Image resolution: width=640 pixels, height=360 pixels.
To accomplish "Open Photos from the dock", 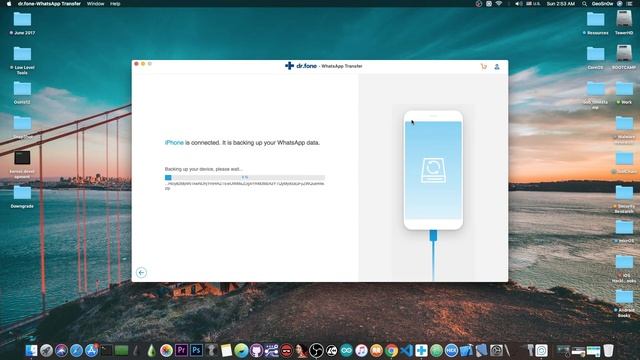I will pos(166,350).
